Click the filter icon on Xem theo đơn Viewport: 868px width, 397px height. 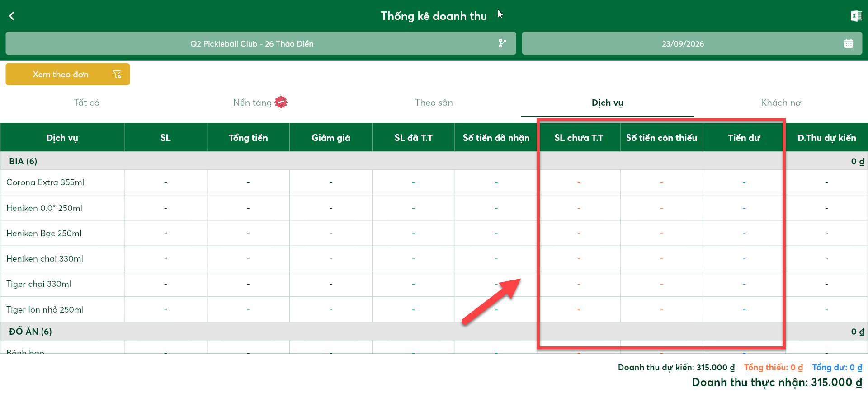pyautogui.click(x=117, y=74)
